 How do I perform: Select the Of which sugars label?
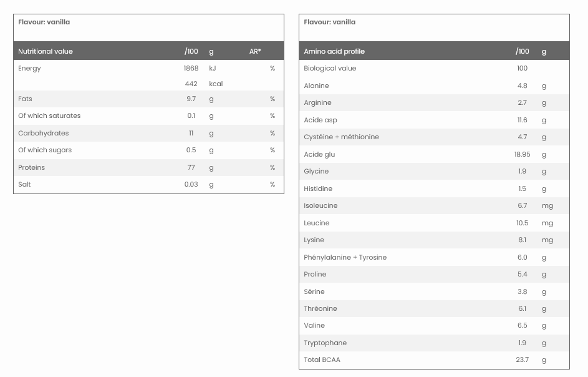(x=45, y=150)
